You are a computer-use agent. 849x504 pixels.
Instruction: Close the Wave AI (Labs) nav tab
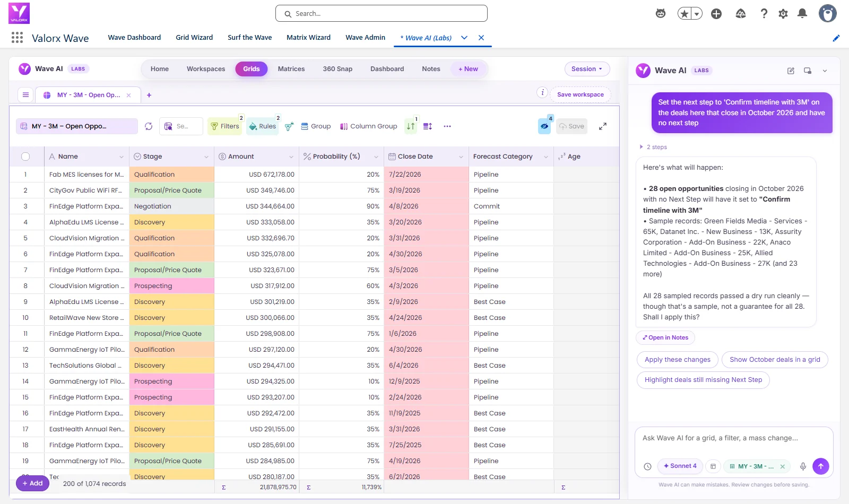[481, 38]
